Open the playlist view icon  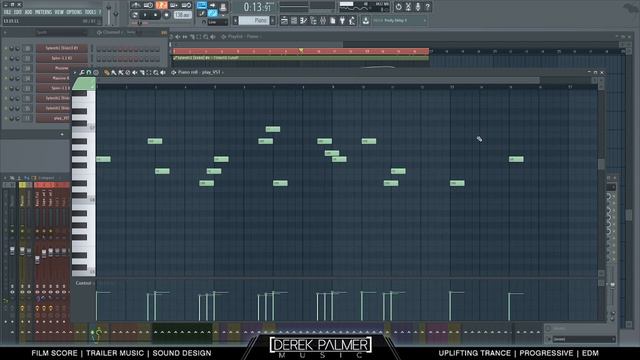(x=284, y=20)
